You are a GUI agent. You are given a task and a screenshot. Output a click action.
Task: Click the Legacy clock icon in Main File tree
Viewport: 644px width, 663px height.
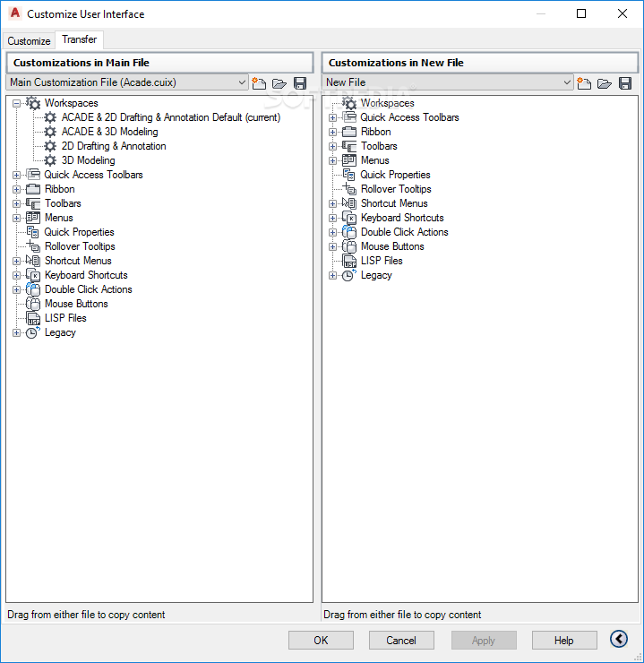click(x=33, y=332)
